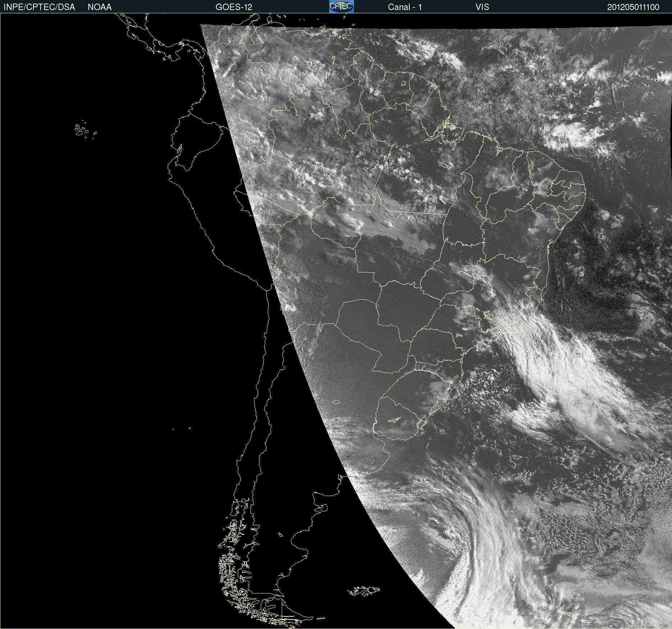Click the Canal - 1 label
This screenshot has height=629, width=672.
click(x=405, y=7)
